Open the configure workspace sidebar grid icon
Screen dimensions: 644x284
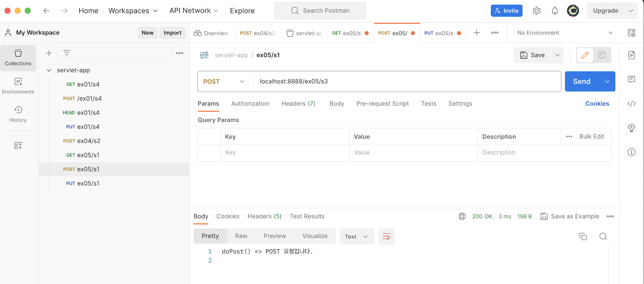point(18,145)
